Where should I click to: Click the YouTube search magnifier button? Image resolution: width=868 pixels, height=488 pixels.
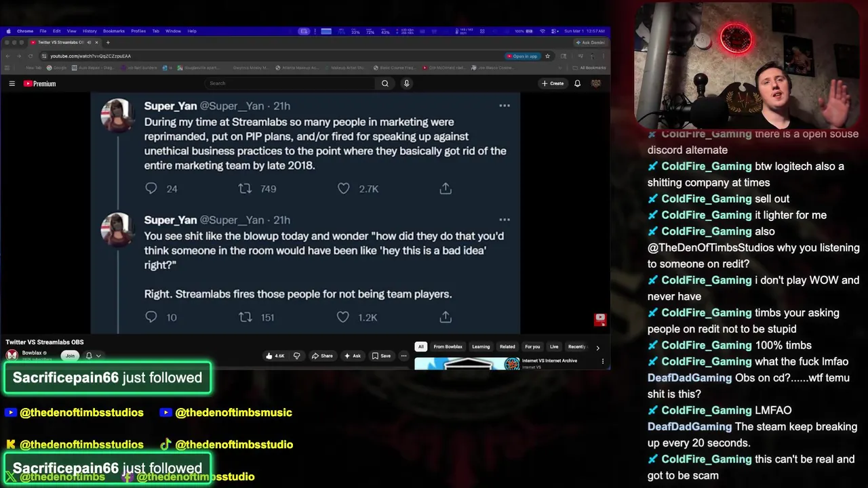[384, 83]
